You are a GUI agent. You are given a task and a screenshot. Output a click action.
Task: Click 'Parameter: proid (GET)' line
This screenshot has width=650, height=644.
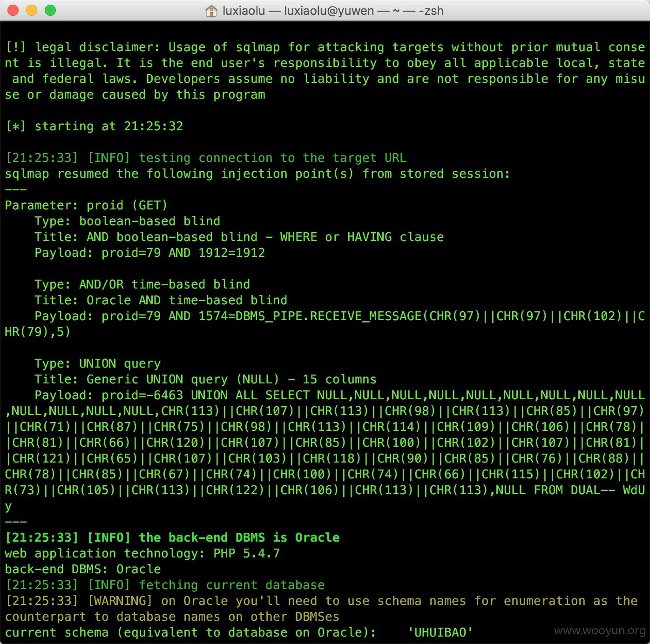(x=86, y=205)
